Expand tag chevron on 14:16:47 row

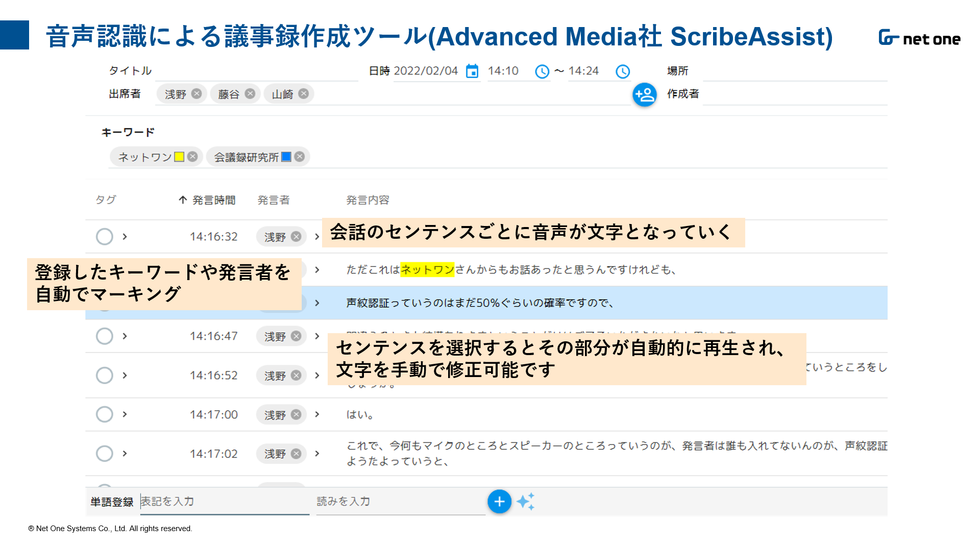pyautogui.click(x=125, y=336)
